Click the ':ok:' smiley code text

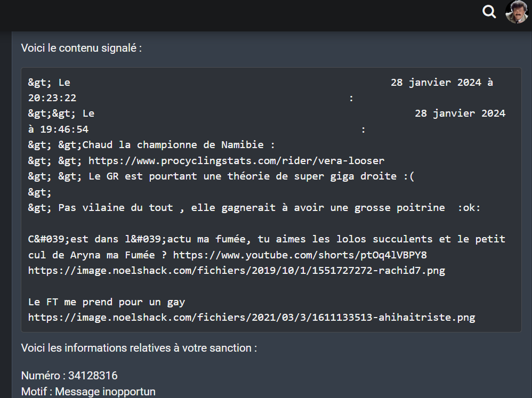(469, 208)
